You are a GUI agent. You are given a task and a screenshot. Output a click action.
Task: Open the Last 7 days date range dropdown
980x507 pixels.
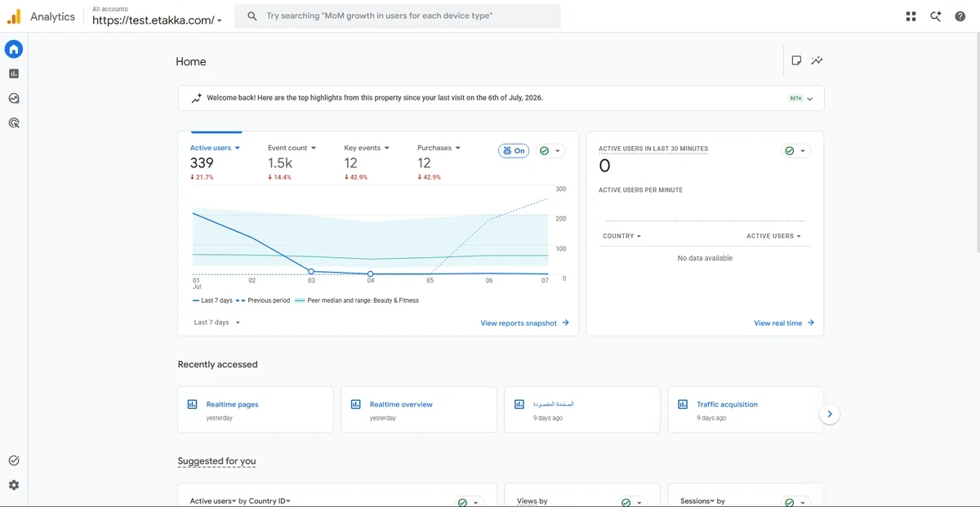pyautogui.click(x=217, y=322)
